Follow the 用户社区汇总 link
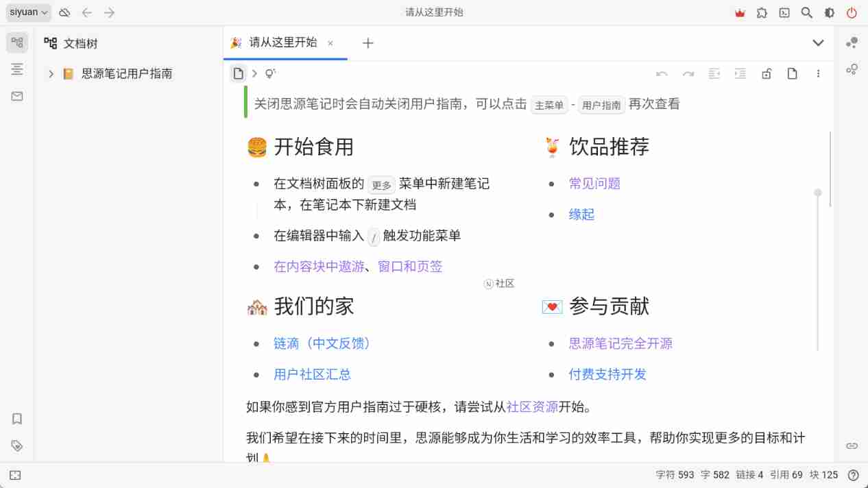This screenshot has width=868, height=488. click(312, 374)
